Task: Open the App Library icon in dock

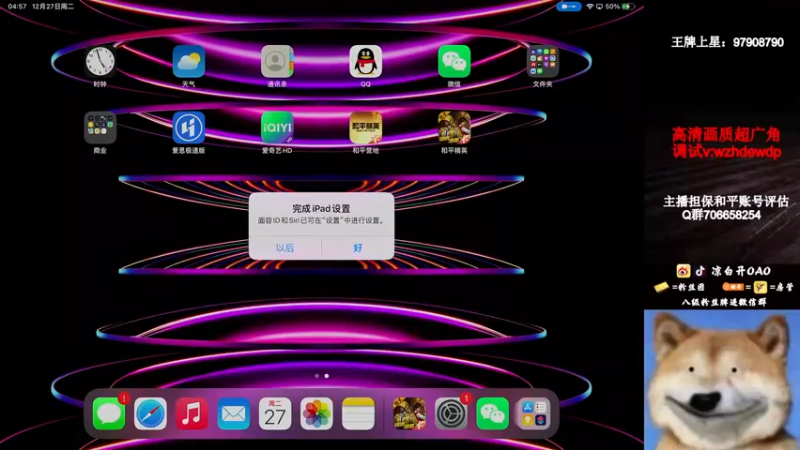Action: coord(534,413)
